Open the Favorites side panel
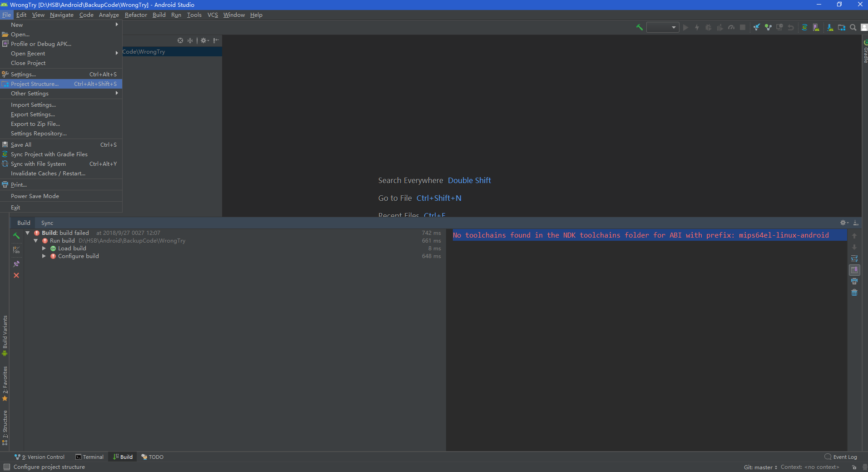The width and height of the screenshot is (868, 472). 5,384
